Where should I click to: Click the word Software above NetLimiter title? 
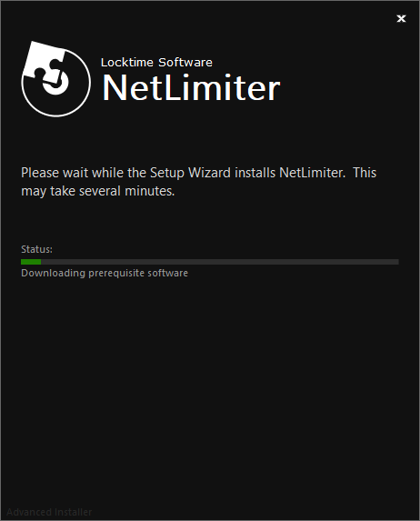tap(185, 62)
